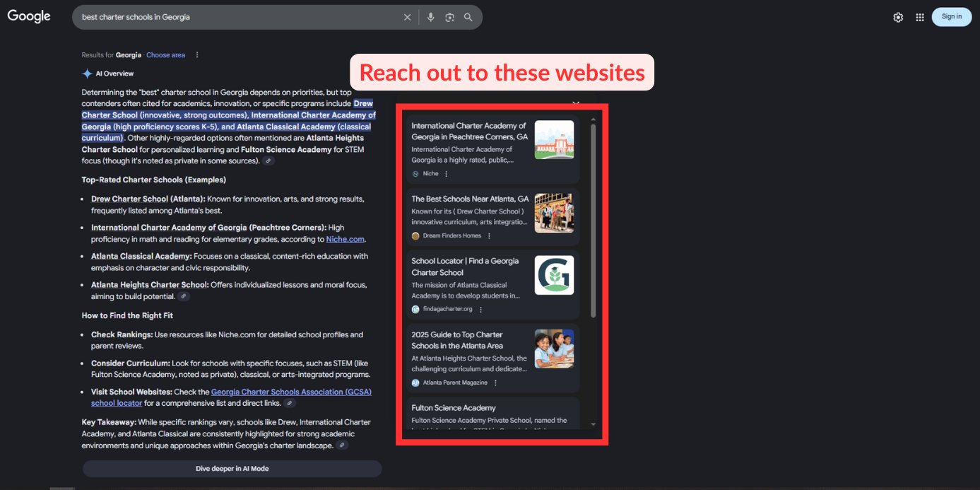Screen dimensions: 980x490
Task: Open International Charter Academy of Georgia source card
Action: click(x=492, y=149)
